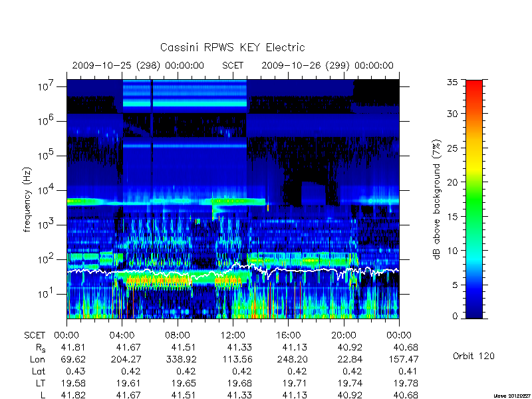This screenshot has width=532, height=399.
Task: Click the Lon value '248.20'
Action: 293,359
